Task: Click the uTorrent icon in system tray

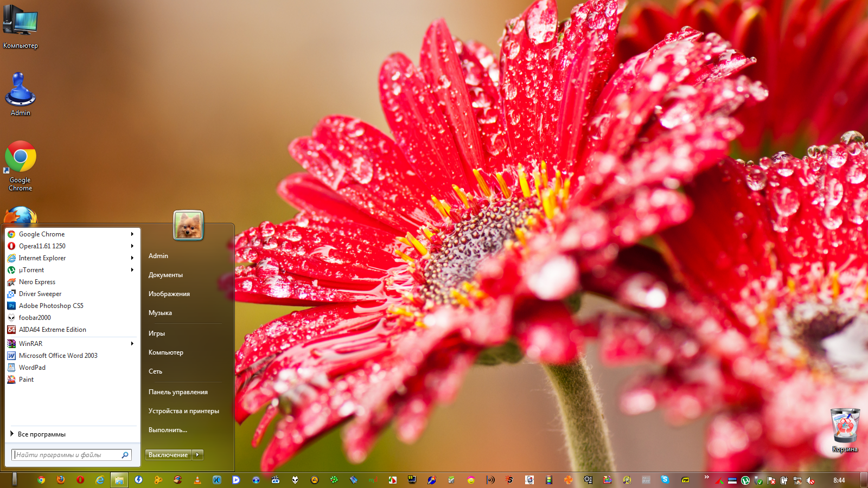Action: point(745,480)
